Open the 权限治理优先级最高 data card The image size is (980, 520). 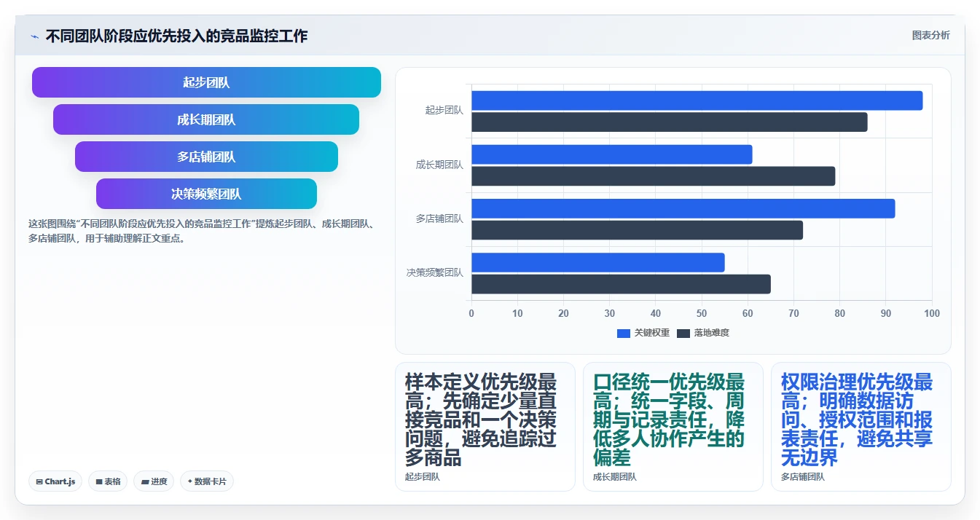[x=861, y=427]
